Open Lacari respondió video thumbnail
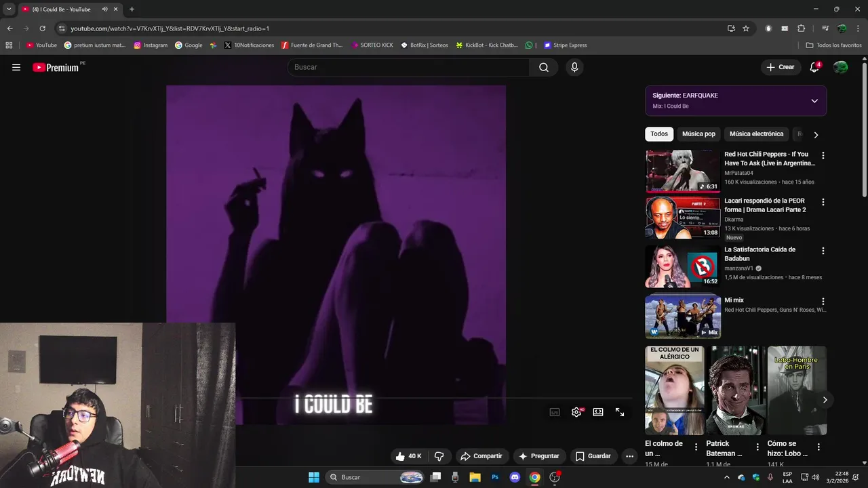Image resolution: width=868 pixels, height=488 pixels. pyautogui.click(x=682, y=218)
